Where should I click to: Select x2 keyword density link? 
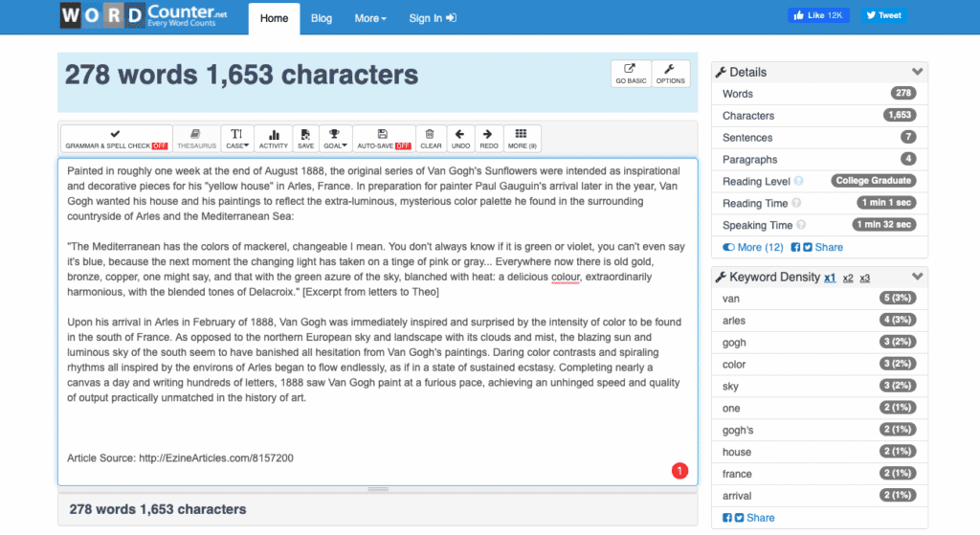coord(848,278)
